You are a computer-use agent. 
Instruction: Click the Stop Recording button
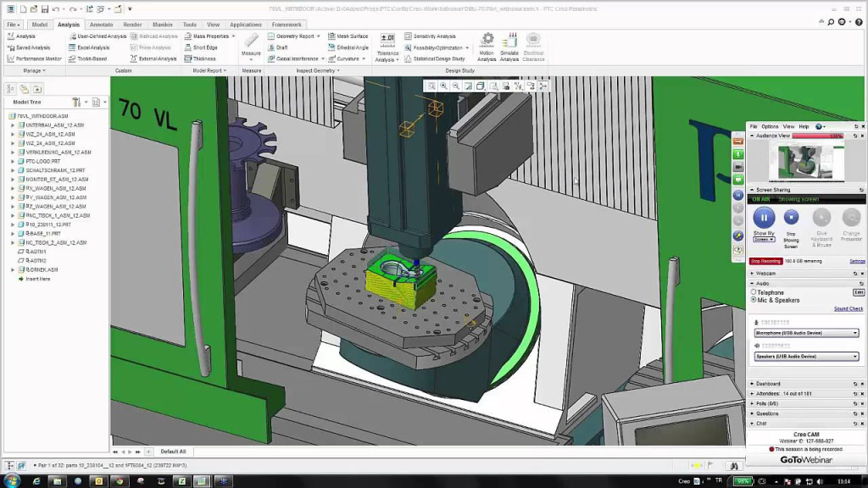point(765,261)
